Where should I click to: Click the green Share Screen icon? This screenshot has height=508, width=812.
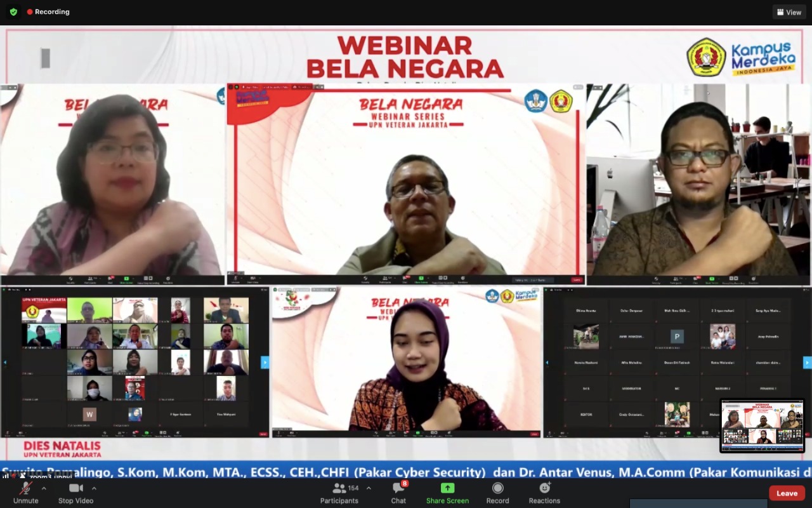click(x=447, y=488)
